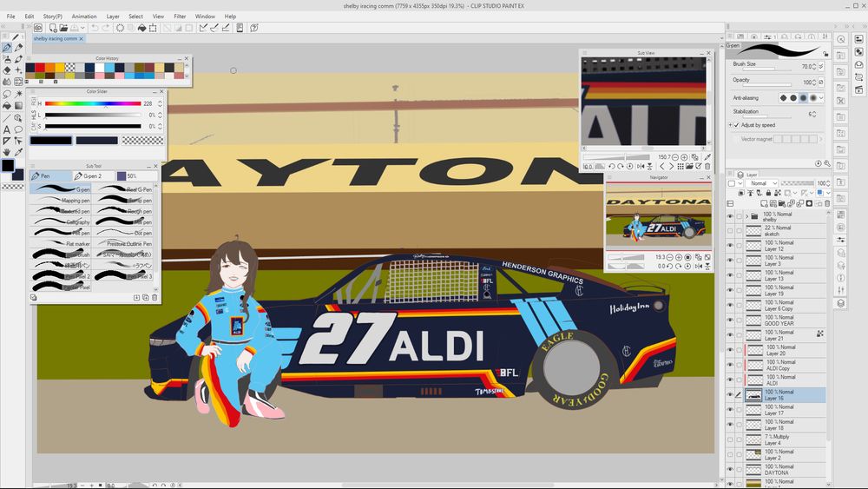Click the Hue rainbow slider in Color Slider
The width and height of the screenshot is (868, 489).
[x=93, y=103]
